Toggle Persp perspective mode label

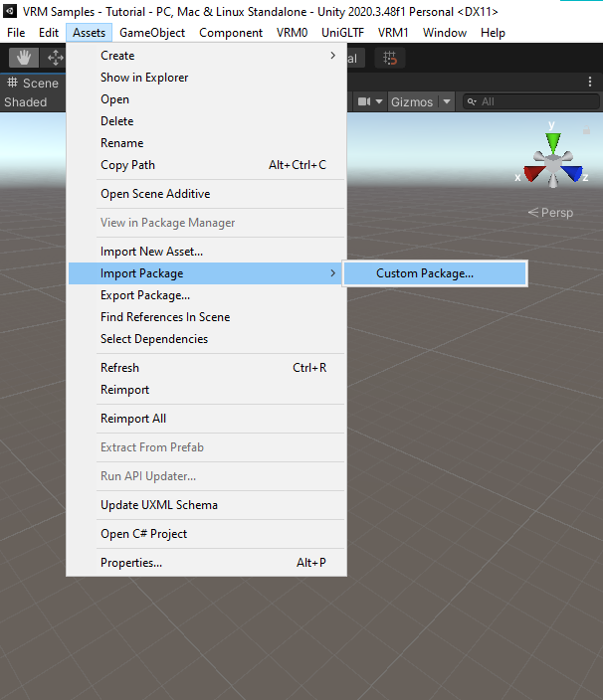(550, 213)
